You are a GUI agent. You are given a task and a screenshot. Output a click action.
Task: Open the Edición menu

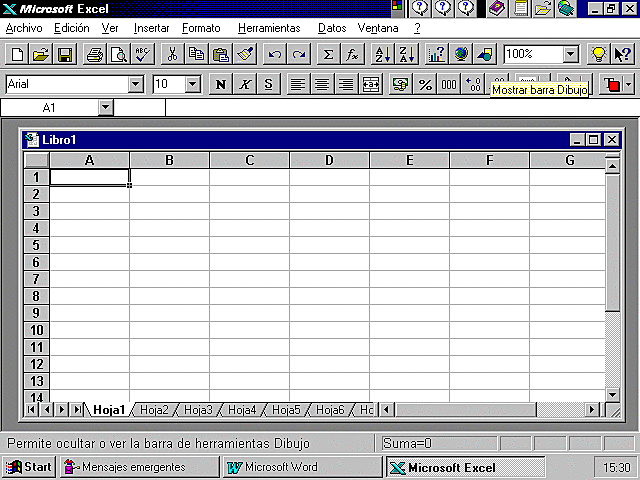[72, 28]
